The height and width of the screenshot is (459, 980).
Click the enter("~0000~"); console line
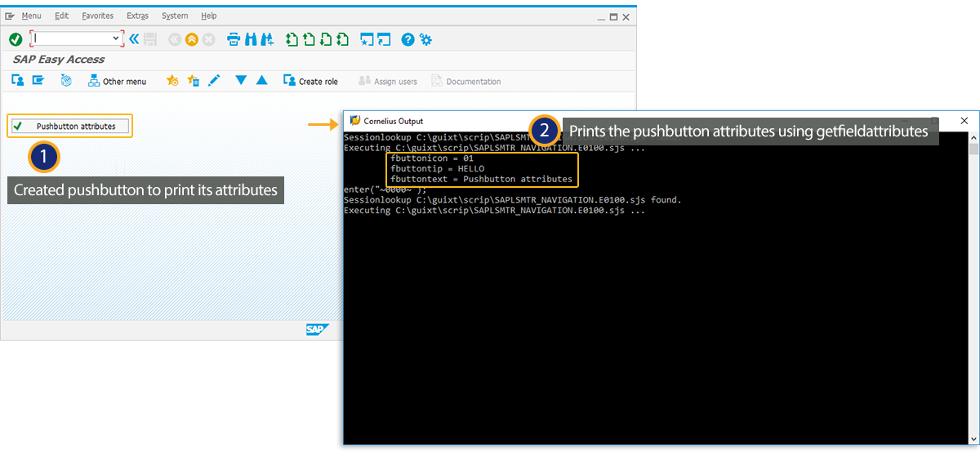385,189
